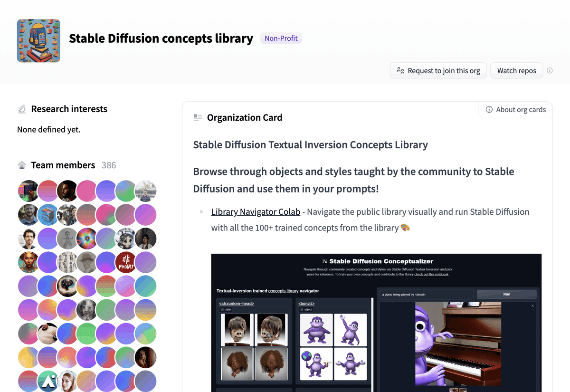Toggle the style tag under shrunken-head
Screen dimensions: 570x392
click(x=227, y=309)
